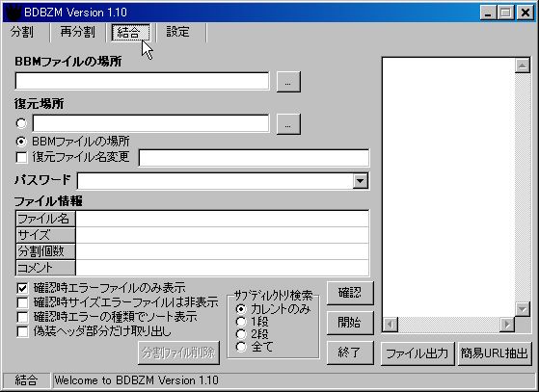Screen dimensions: 539x392
Task: Enable 復元ファイル名変更 checkbox
Action: pyautogui.click(x=21, y=158)
